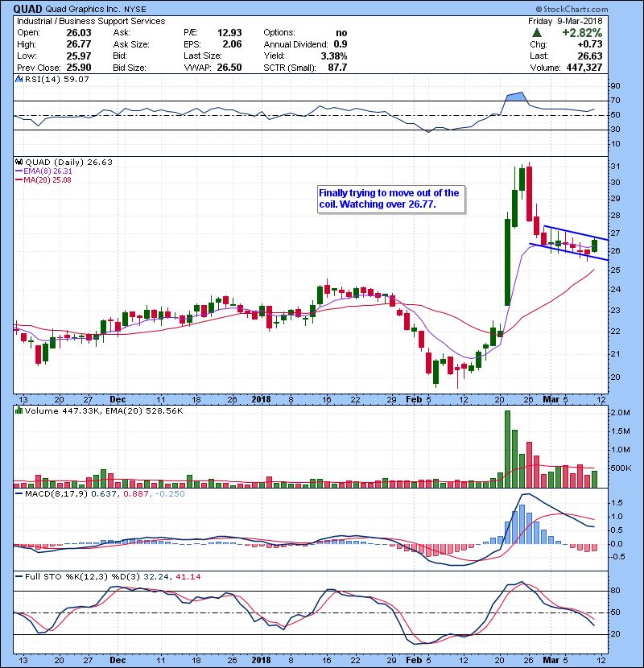Click the EMA(8) 26.31 legend text

pyautogui.click(x=47, y=171)
